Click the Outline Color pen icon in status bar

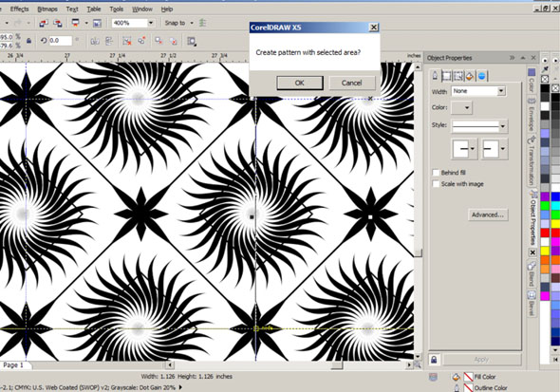[x=457, y=387]
